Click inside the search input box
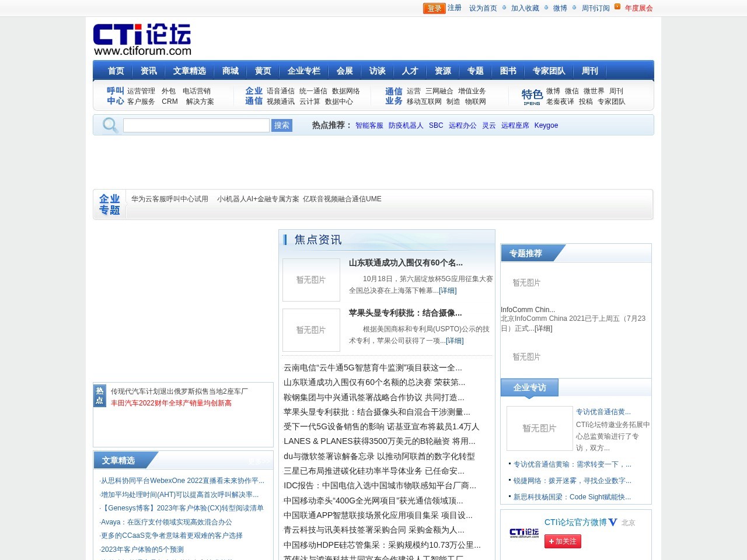 [196, 125]
